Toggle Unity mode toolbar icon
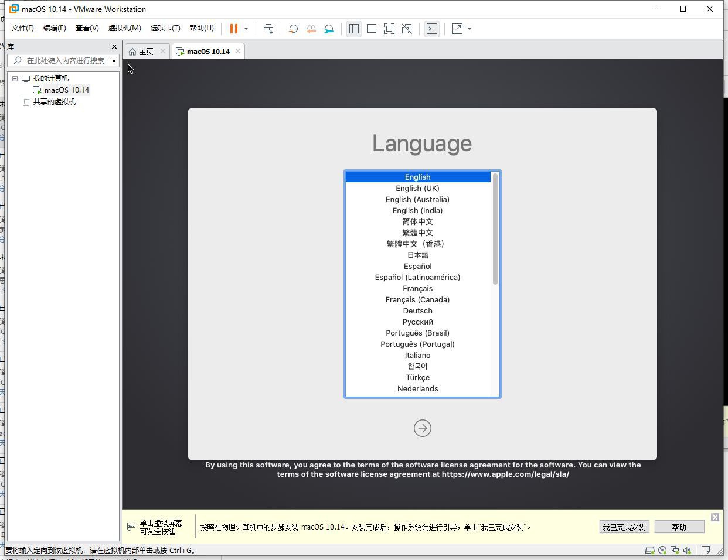The width and height of the screenshot is (728, 560). 407,29
